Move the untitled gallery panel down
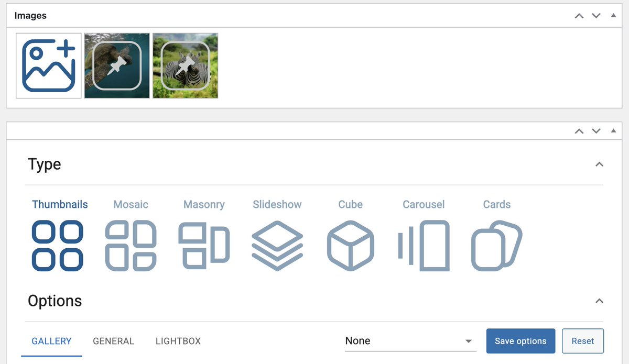629x364 pixels. 596,131
